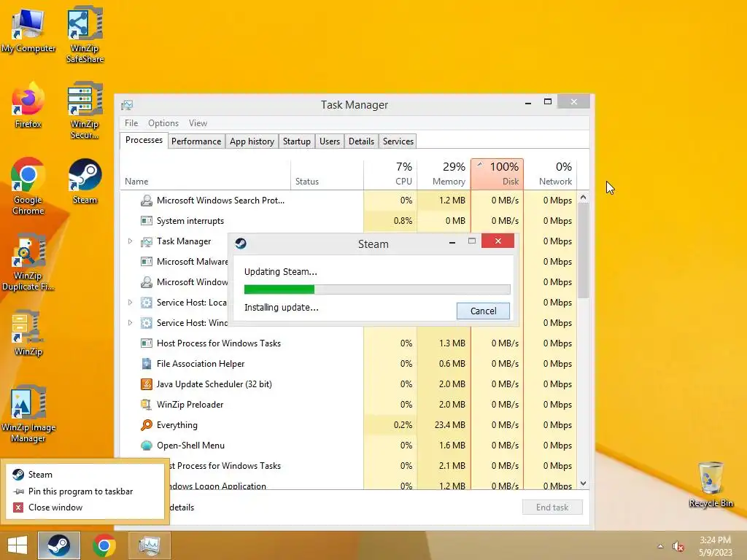Sort by the Name column header

(205, 174)
